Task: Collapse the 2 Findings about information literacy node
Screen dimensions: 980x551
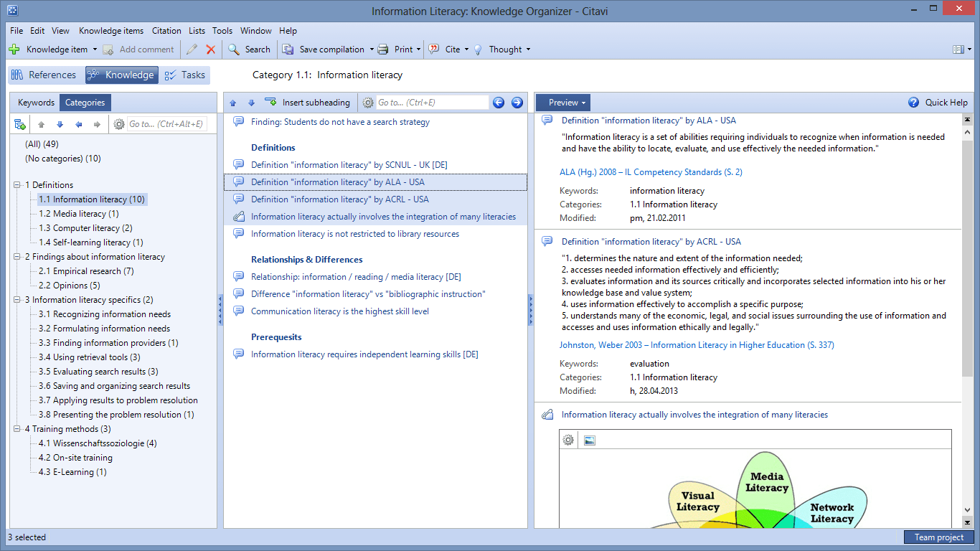Action: 17,257
